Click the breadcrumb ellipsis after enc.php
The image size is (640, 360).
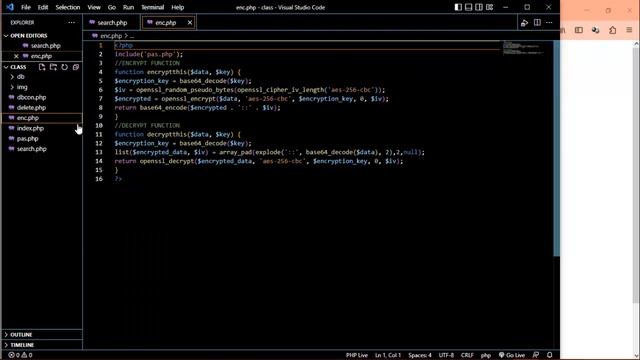(x=131, y=36)
